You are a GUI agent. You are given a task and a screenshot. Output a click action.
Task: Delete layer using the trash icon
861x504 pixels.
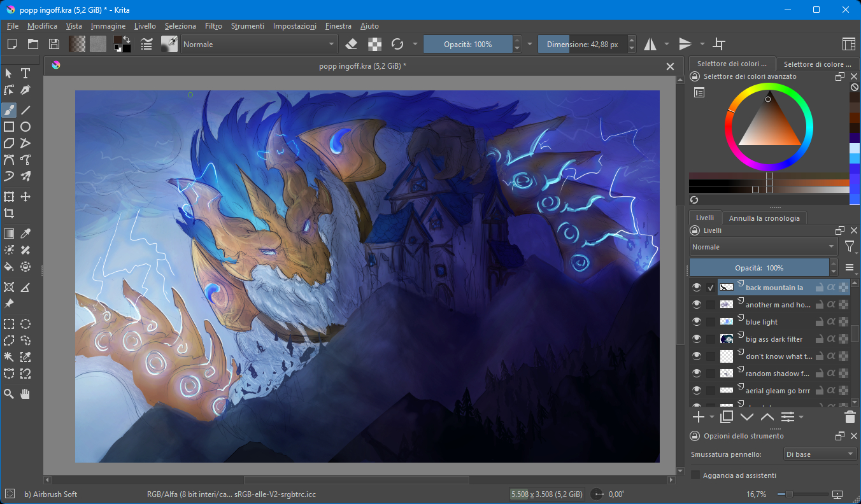(850, 417)
